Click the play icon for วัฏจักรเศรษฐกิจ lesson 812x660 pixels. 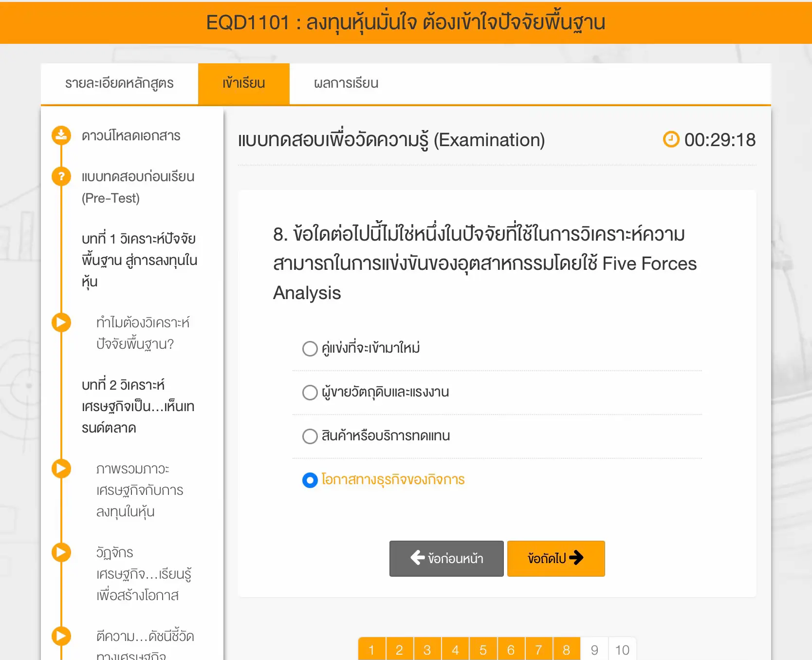[x=61, y=552]
